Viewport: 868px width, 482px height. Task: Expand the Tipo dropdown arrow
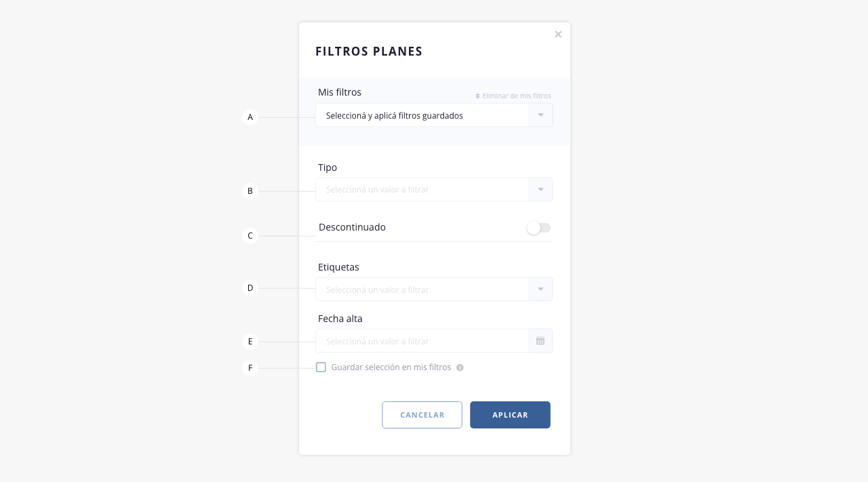coord(540,190)
